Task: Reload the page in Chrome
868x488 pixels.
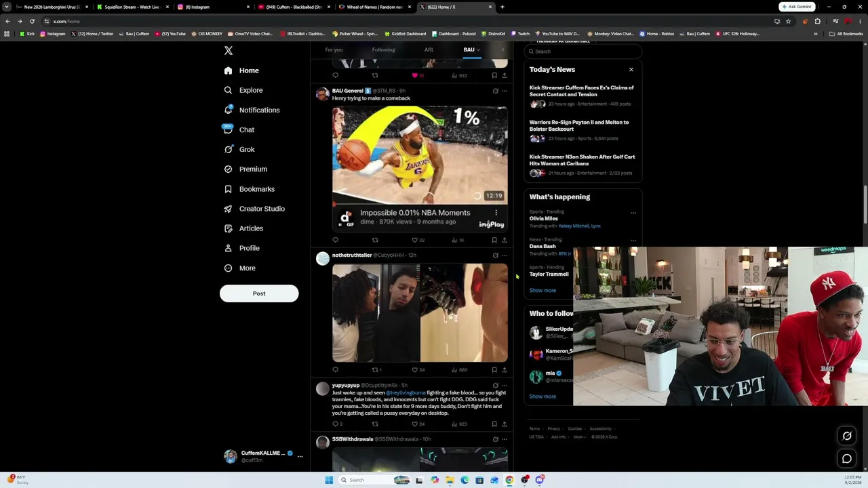Action: pos(32,21)
